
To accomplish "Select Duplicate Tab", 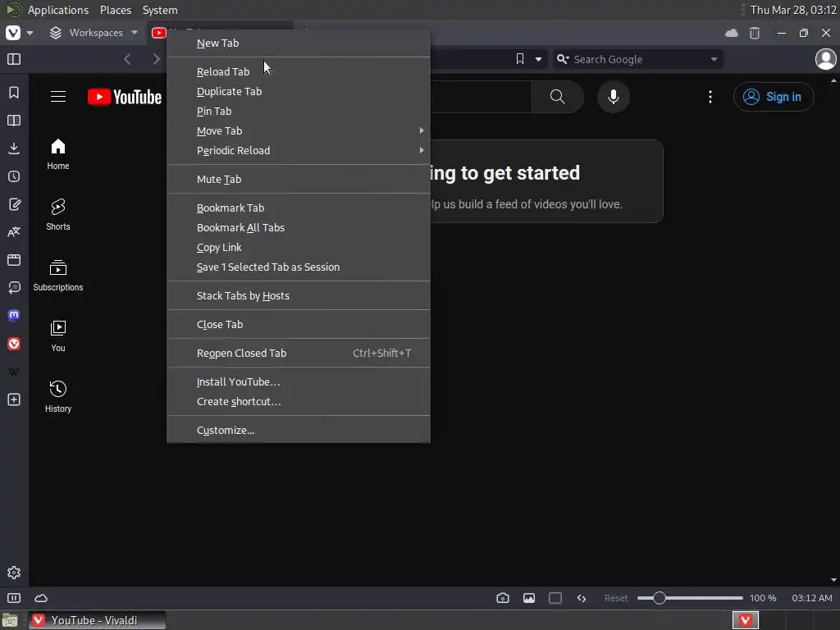I will [x=299, y=91].
